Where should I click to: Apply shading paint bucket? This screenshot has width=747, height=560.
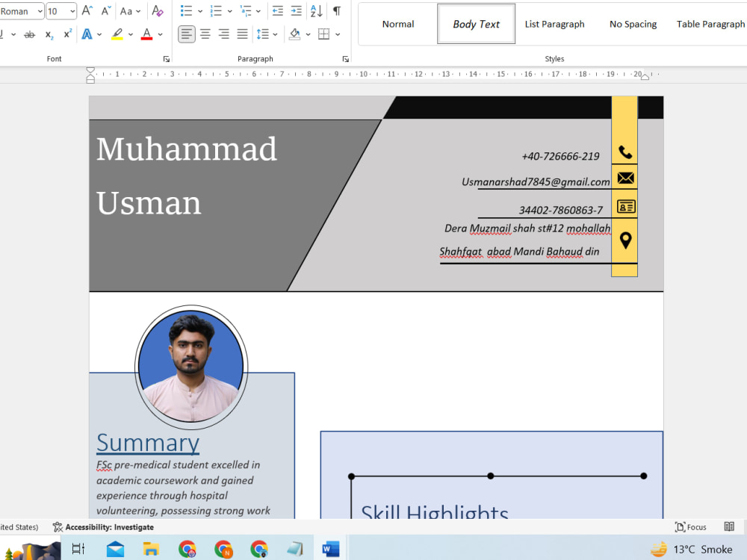(x=295, y=34)
